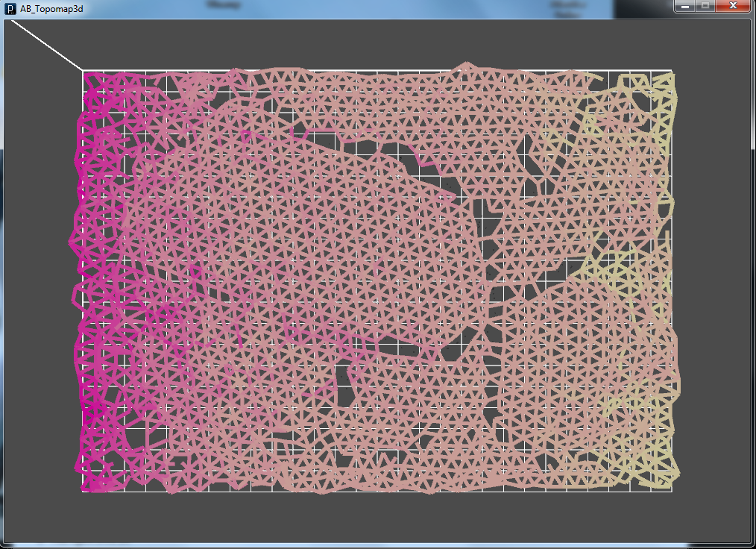The width and height of the screenshot is (756, 549).
Task: Close the AB_Topomap3d window
Action: click(733, 6)
